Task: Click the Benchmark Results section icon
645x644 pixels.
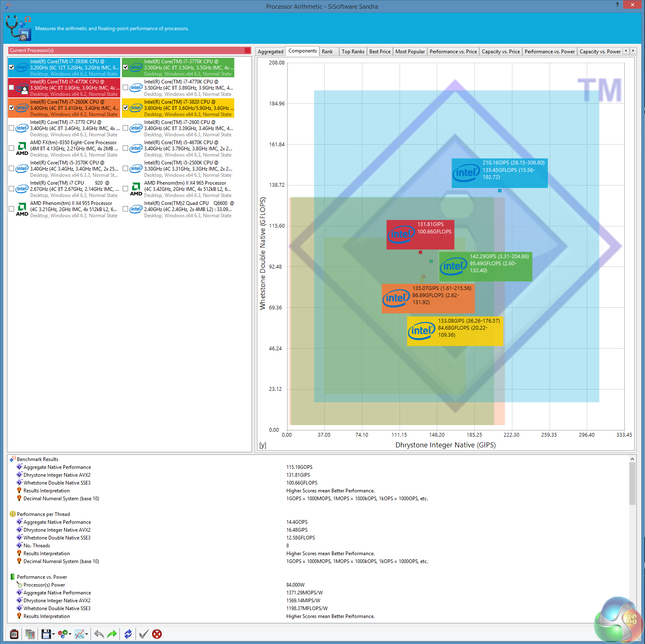Action: pos(12,459)
